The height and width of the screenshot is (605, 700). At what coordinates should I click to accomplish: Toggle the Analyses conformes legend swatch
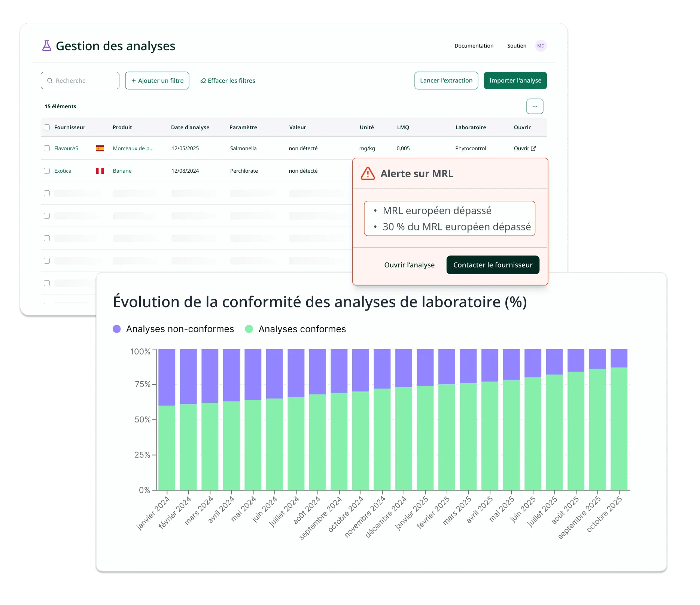[249, 329]
